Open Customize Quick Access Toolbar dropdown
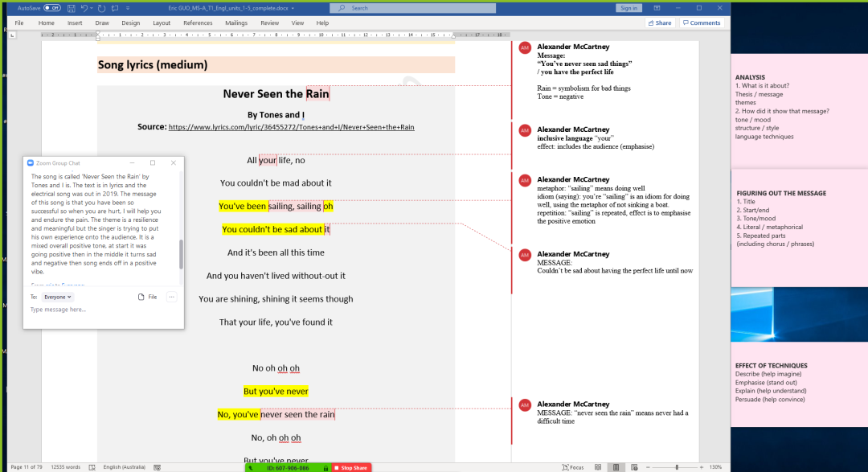 127,8
